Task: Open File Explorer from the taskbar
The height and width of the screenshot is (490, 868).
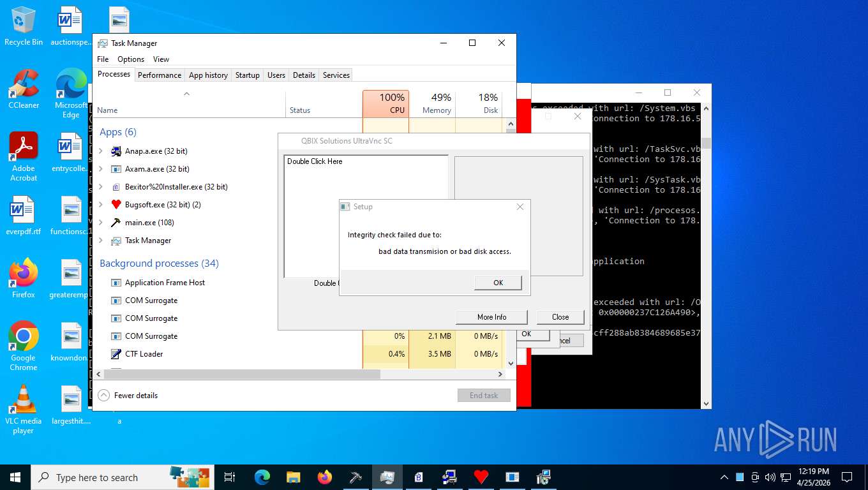Action: (293, 477)
